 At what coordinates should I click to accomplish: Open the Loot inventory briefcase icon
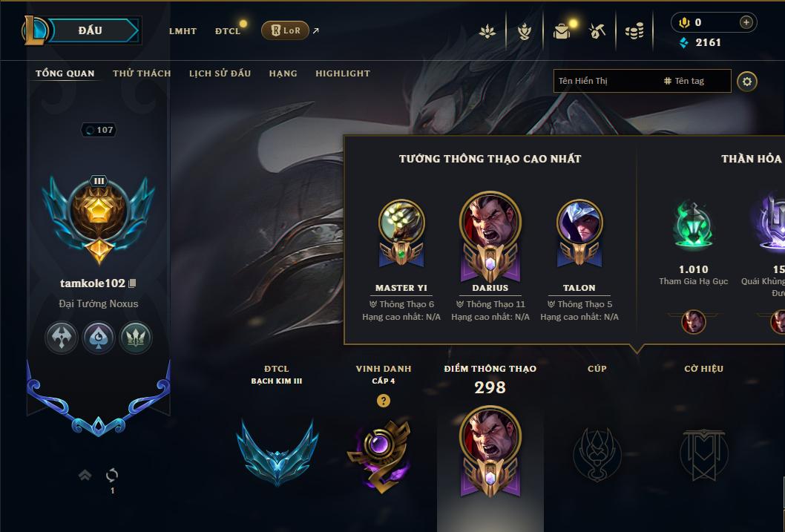pos(561,31)
